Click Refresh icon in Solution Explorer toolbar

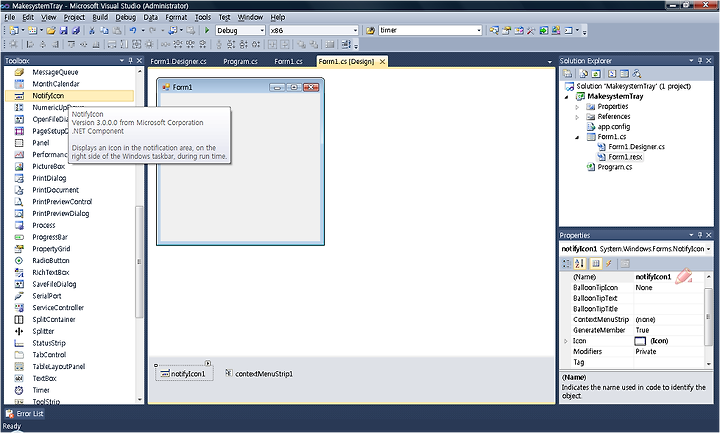pos(596,73)
